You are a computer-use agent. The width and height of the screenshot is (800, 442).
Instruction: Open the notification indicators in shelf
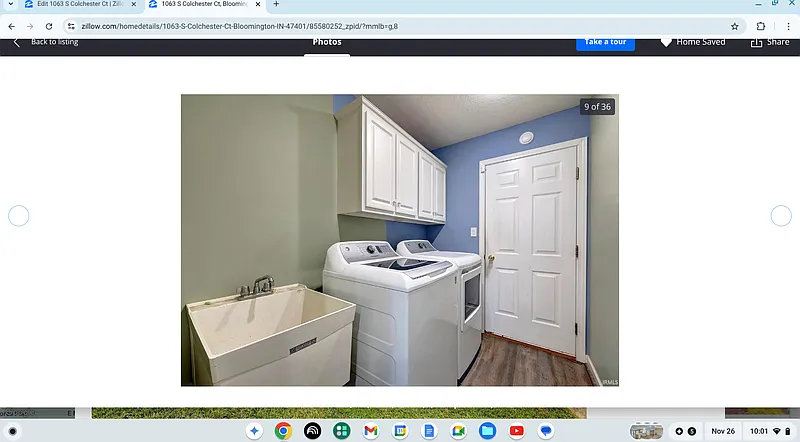(685, 431)
